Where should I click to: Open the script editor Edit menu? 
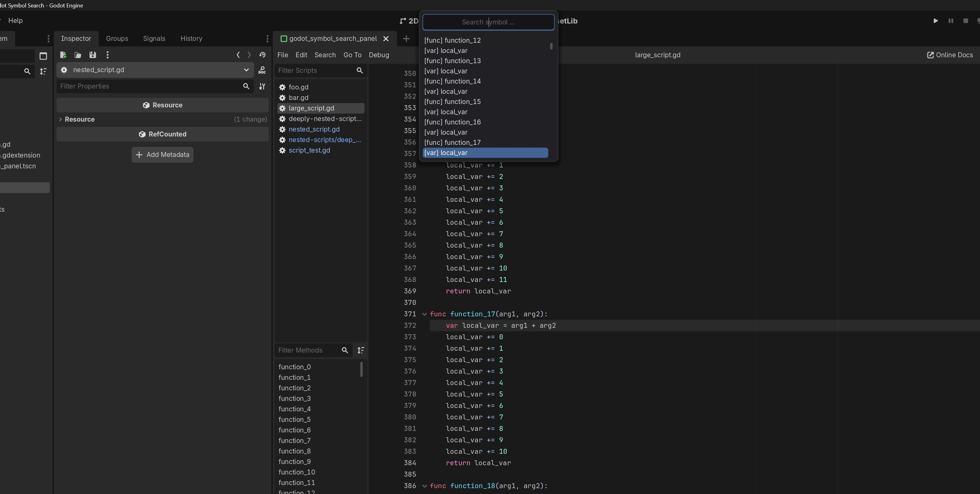(301, 55)
